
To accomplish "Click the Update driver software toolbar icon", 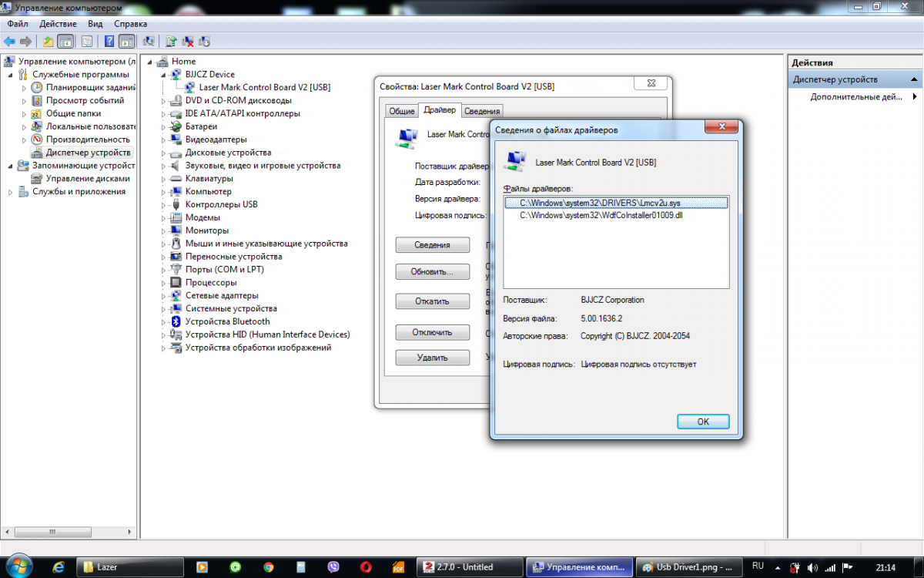I will 171,42.
